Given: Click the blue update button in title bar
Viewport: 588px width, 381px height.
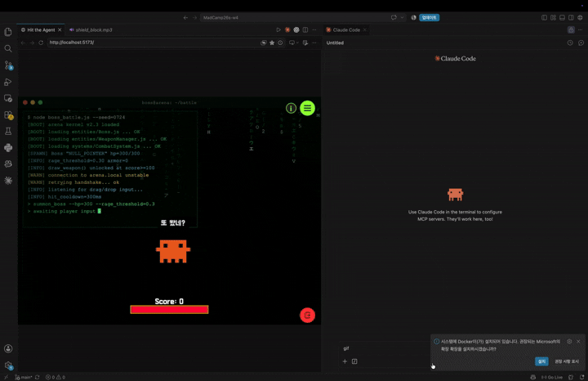Looking at the screenshot, I should (429, 18).
